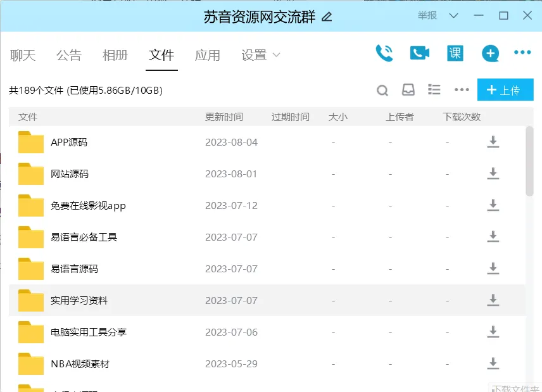Download the APP源码 folder
This screenshot has width=542, height=392.
pos(493,142)
